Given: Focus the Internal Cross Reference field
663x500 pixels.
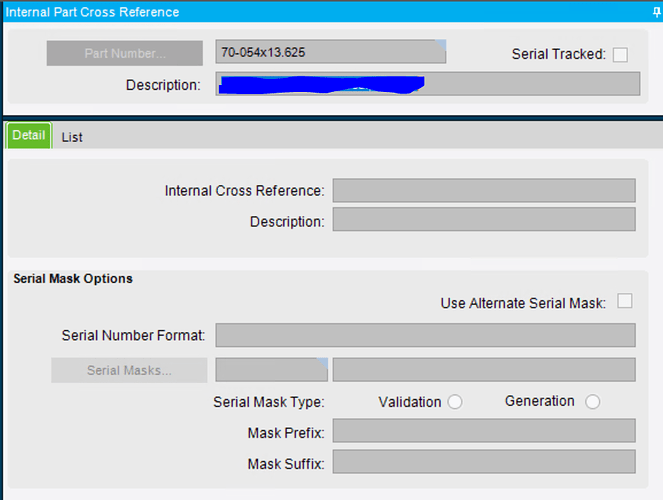Looking at the screenshot, I should [x=484, y=191].
